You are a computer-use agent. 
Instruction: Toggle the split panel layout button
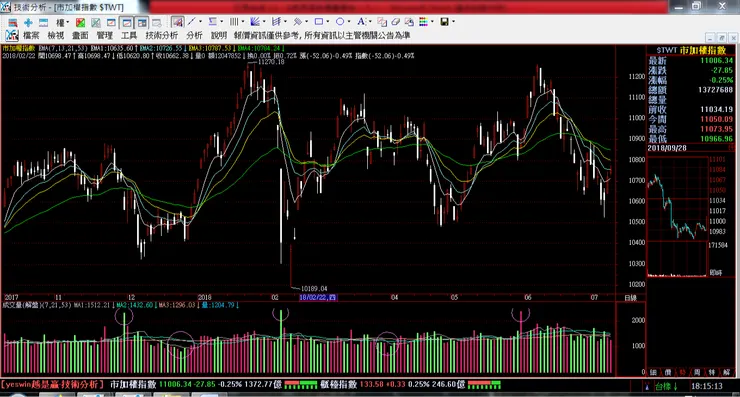(x=142, y=22)
